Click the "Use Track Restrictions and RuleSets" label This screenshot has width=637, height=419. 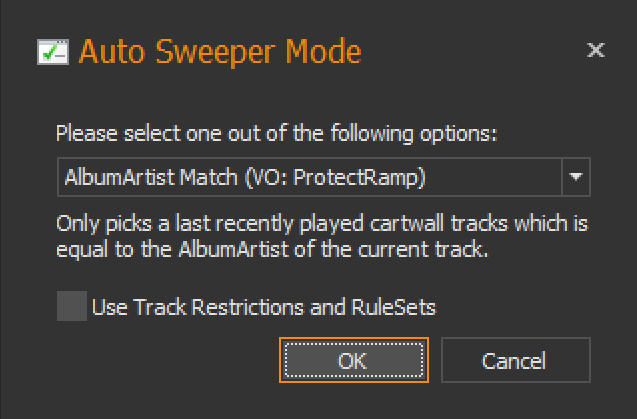coord(263,308)
